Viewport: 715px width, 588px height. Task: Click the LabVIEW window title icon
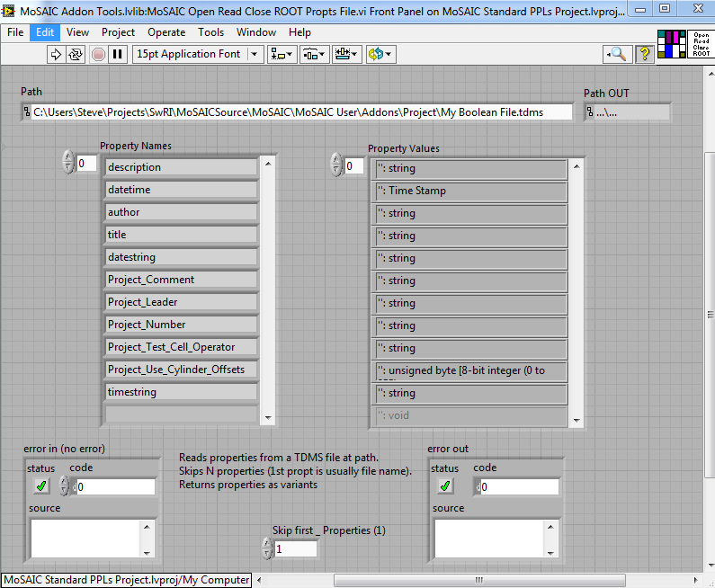tap(8, 11)
